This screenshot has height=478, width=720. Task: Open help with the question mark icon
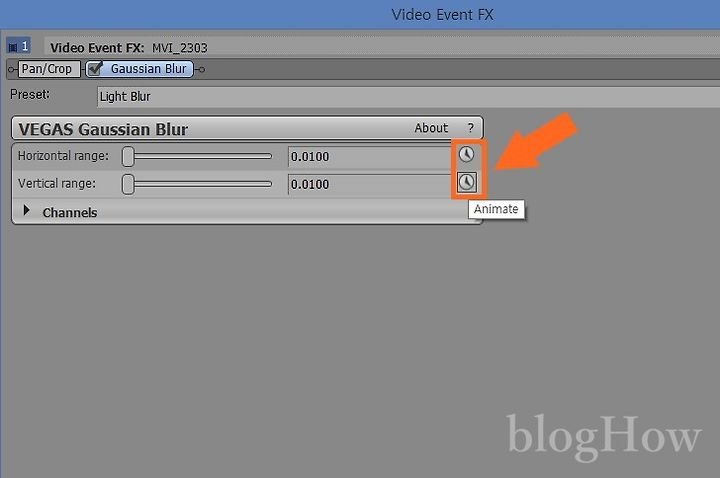click(470, 128)
